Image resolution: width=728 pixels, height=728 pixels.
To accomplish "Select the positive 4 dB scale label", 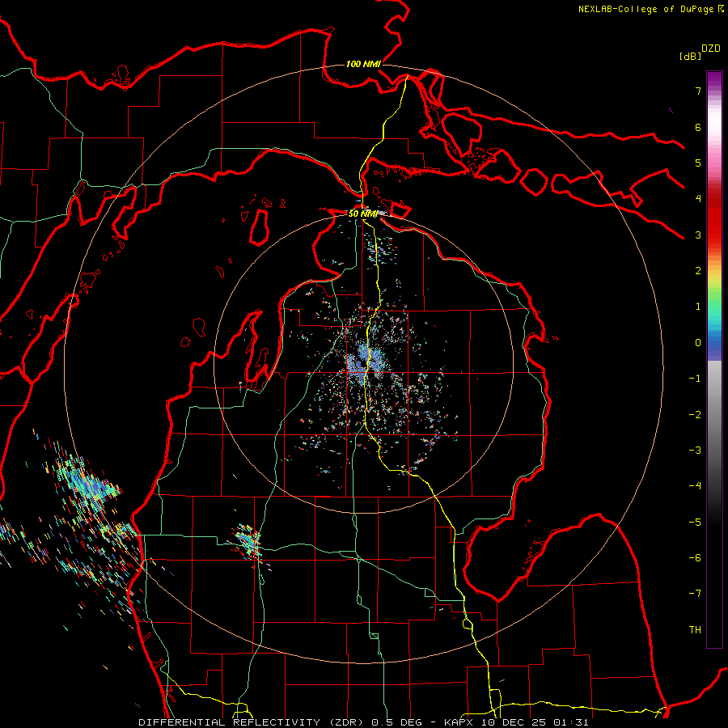I will (x=698, y=199).
